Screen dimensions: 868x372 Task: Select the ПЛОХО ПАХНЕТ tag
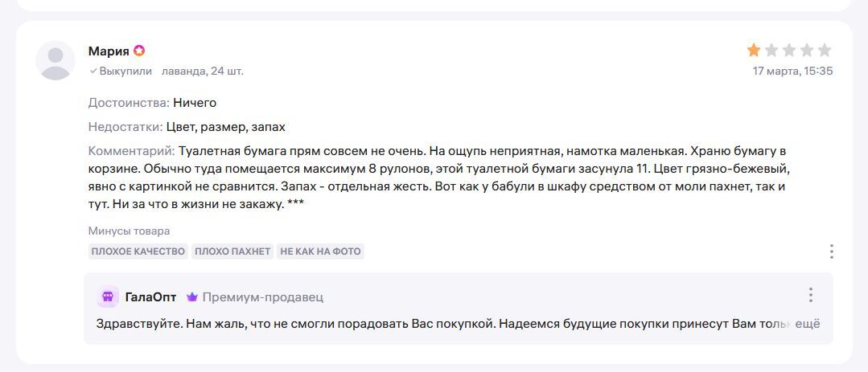232,251
